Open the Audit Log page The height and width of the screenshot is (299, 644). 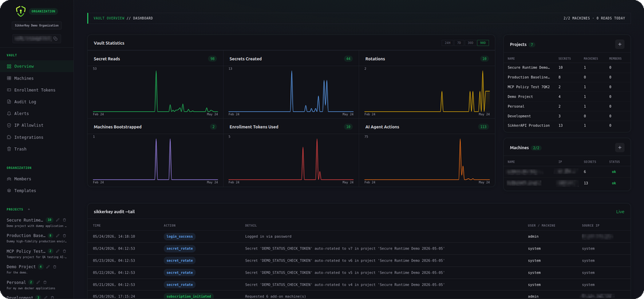tap(37, 102)
